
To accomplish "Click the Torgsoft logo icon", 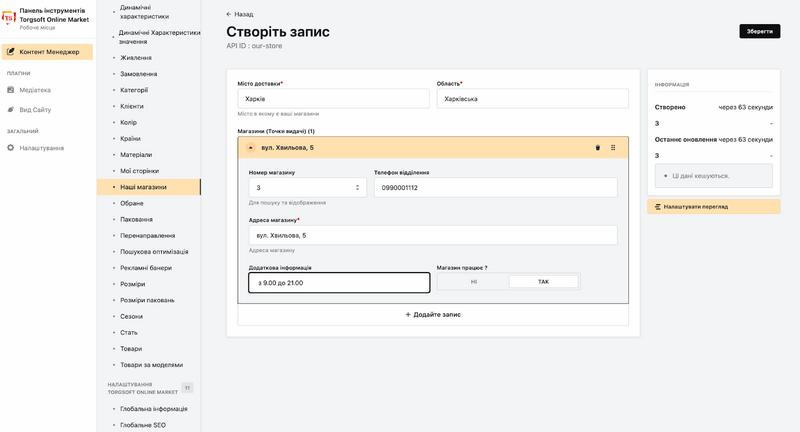I will click(9, 17).
